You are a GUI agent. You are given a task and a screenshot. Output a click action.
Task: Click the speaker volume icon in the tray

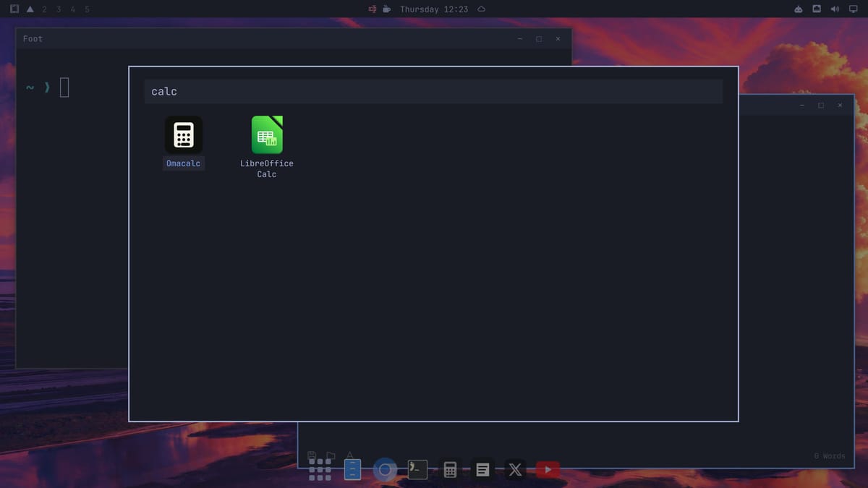[x=835, y=9]
